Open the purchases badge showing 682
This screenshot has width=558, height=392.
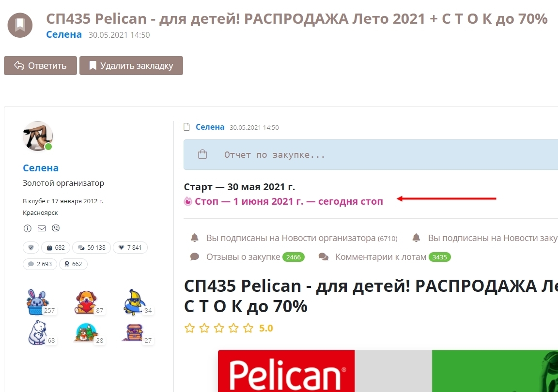(56, 248)
